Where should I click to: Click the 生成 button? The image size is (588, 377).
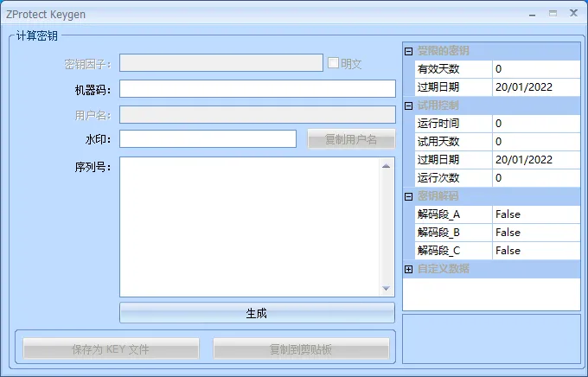257,313
